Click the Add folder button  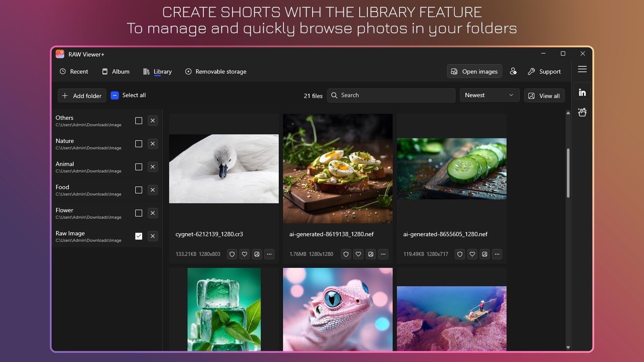(x=82, y=95)
